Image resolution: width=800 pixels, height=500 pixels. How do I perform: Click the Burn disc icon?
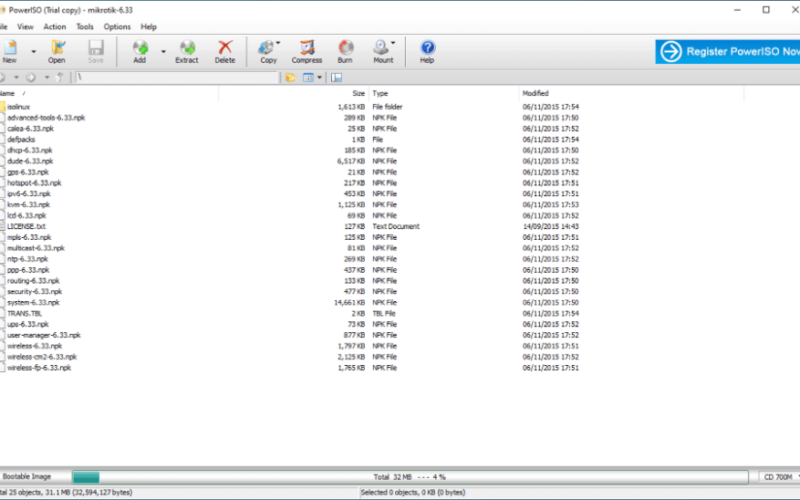[x=345, y=47]
